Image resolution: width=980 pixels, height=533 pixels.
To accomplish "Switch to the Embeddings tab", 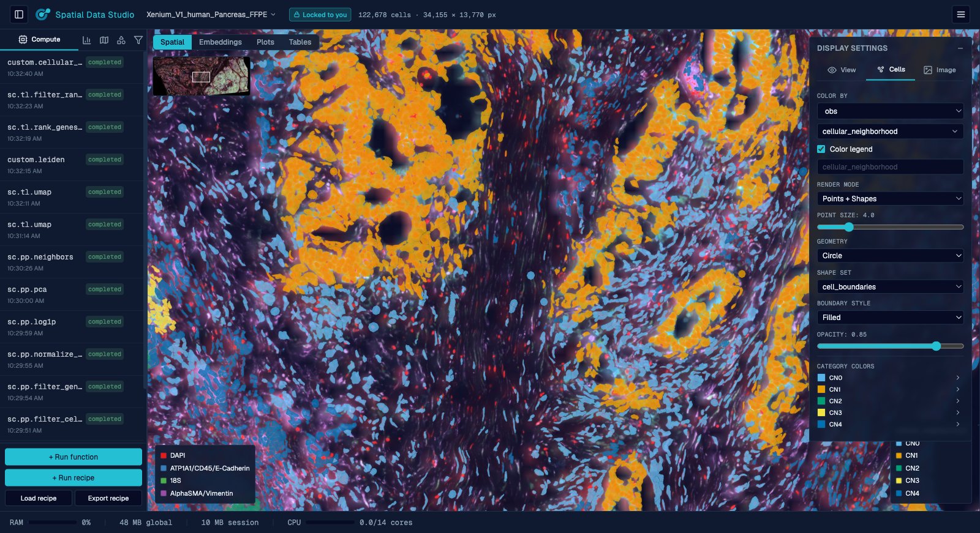I will [x=221, y=42].
